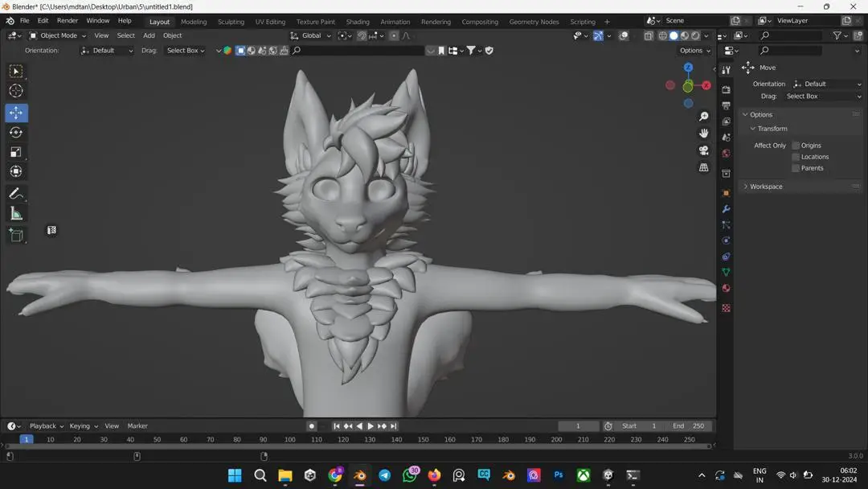The image size is (868, 489).
Task: Click the Modifier Properties wrench icon
Action: tap(726, 208)
